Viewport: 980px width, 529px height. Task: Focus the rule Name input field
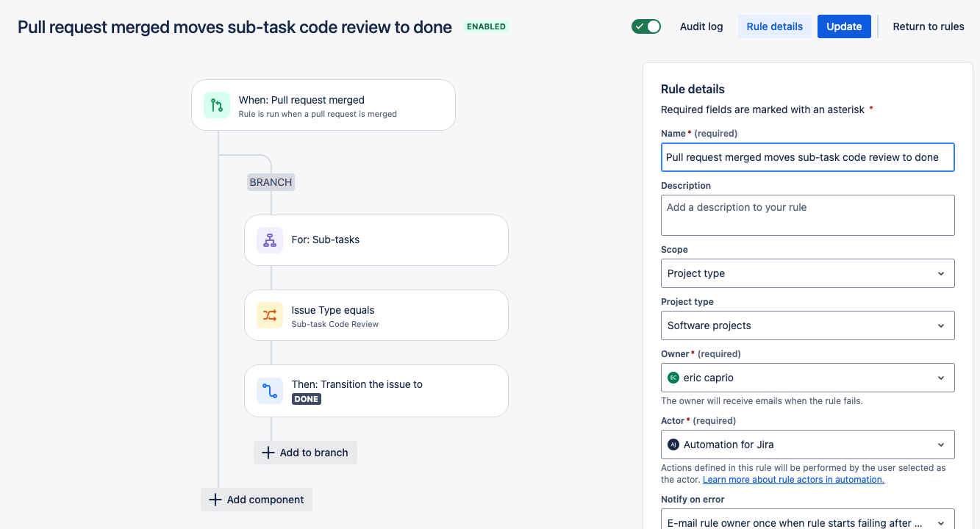[x=807, y=157]
